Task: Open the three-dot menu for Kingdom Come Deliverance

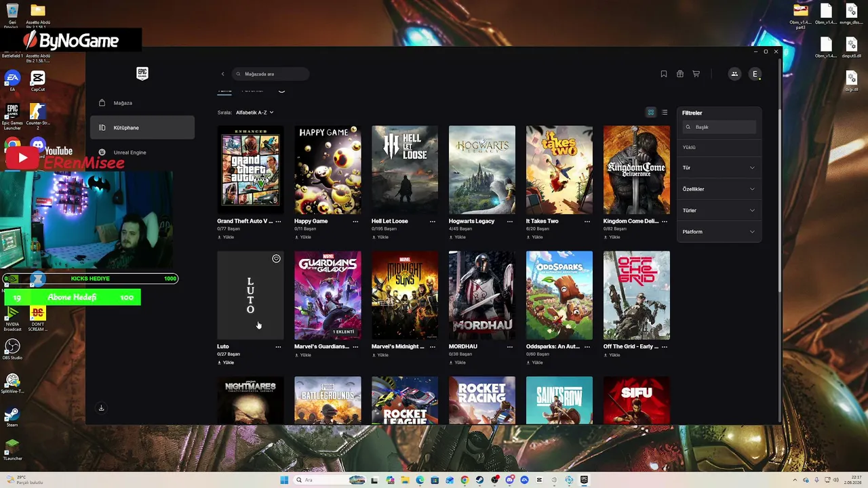Action: [665, 221]
